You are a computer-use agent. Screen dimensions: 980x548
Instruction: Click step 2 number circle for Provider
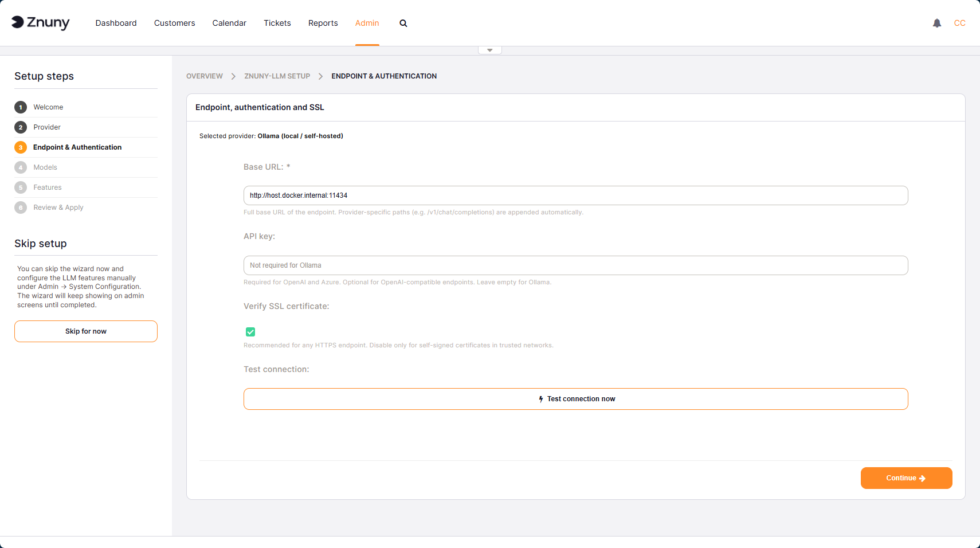coord(21,127)
